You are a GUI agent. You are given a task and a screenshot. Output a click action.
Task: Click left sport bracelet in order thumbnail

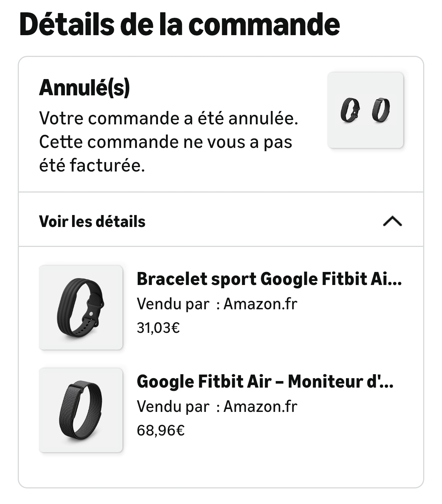tap(350, 110)
